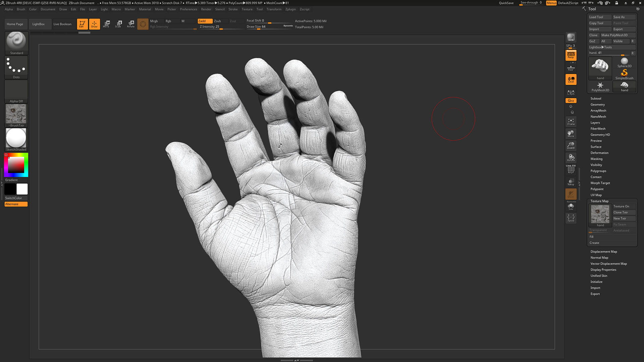Click the white secondary color swatch

pos(22,189)
